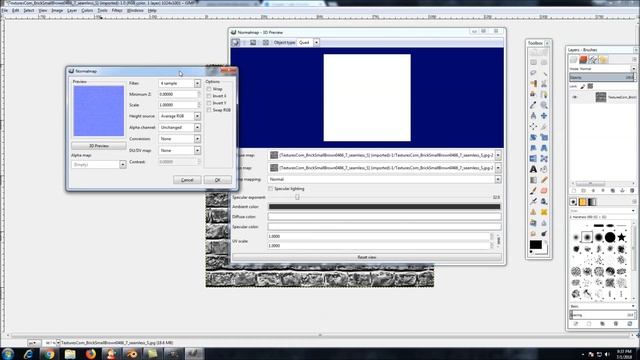Select the Airbrush tool in Toolbox

point(533,202)
